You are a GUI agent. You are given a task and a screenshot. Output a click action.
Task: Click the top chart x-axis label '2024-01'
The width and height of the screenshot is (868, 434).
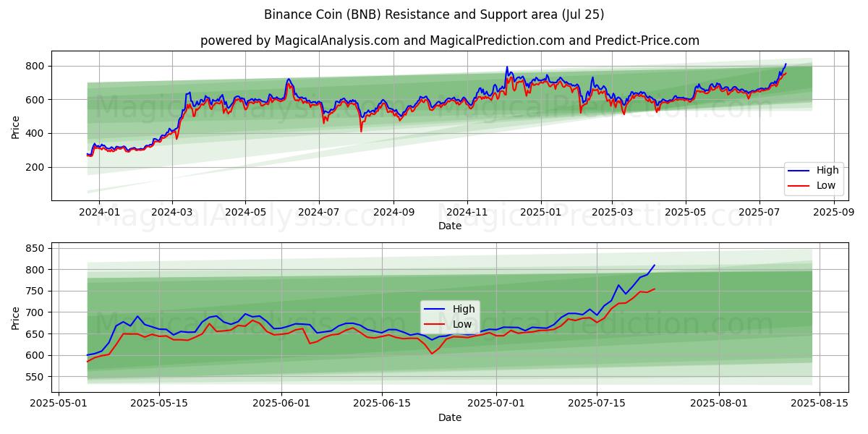98,213
